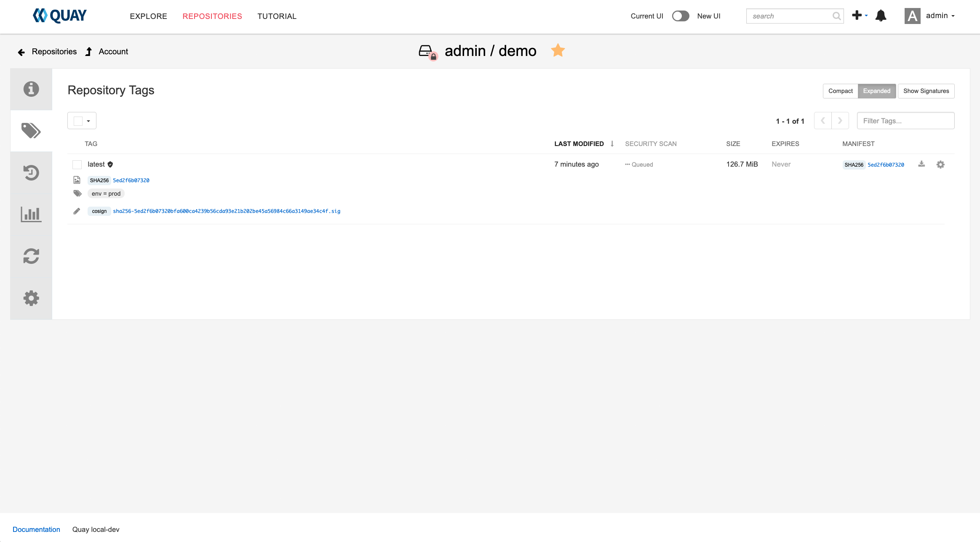Click into the Filter Tags field
The height and width of the screenshot is (542, 980).
(x=905, y=121)
